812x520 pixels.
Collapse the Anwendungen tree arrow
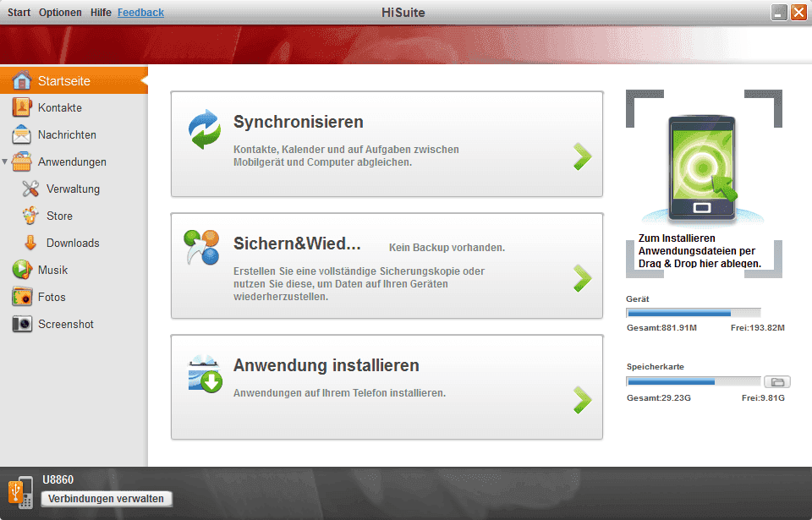coord(5,161)
